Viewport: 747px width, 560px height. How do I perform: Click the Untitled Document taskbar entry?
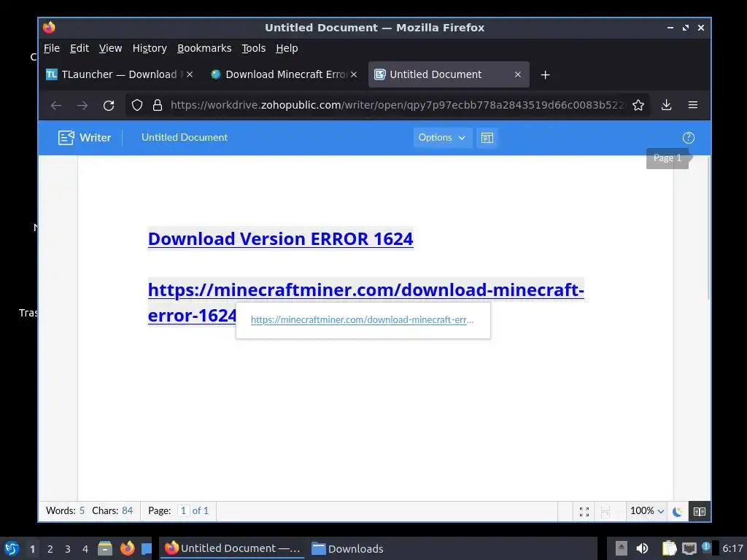pos(233,548)
